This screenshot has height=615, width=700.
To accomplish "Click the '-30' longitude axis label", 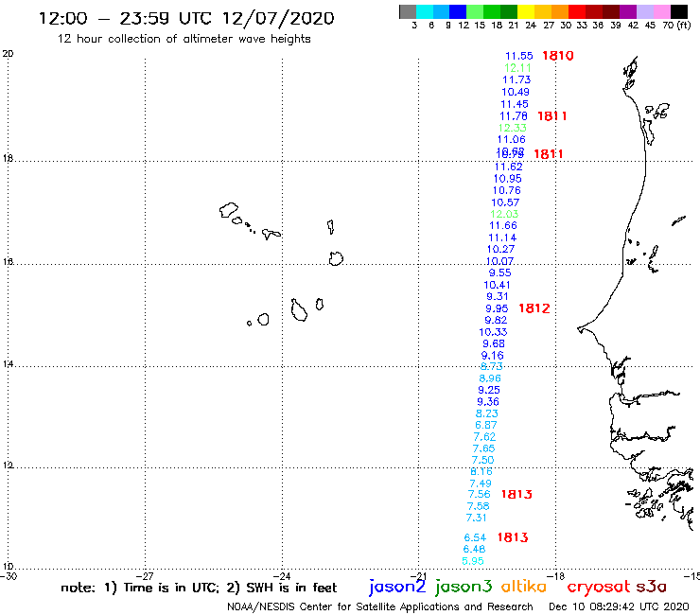I will [9, 576].
